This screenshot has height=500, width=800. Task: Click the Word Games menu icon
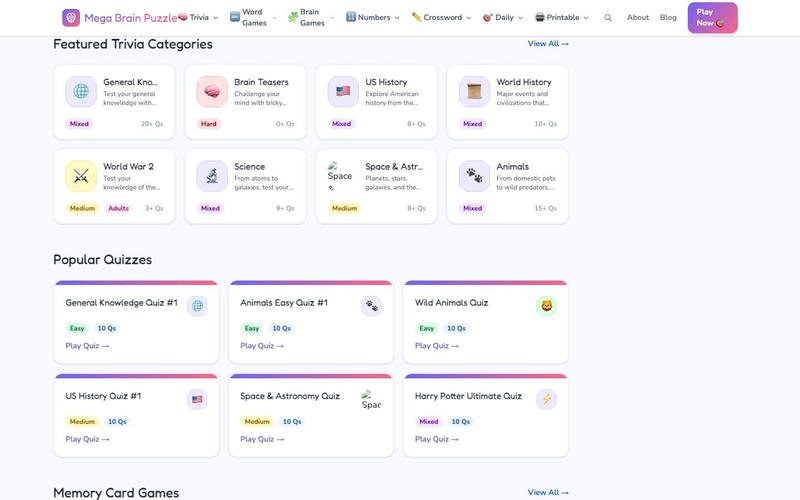[x=235, y=17]
